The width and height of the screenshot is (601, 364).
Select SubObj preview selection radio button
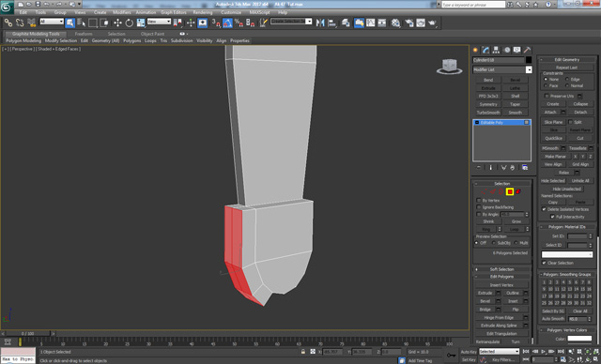point(494,243)
